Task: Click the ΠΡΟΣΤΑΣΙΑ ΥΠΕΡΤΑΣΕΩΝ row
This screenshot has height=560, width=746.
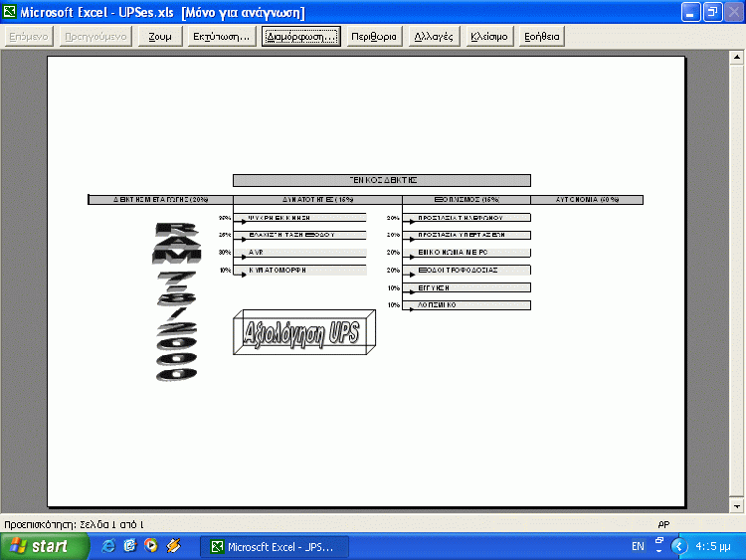Action: pyautogui.click(x=466, y=235)
